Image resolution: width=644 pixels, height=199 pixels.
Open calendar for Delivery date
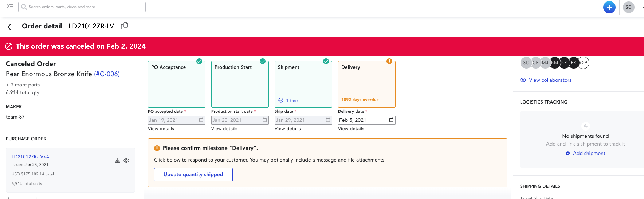pyautogui.click(x=391, y=120)
